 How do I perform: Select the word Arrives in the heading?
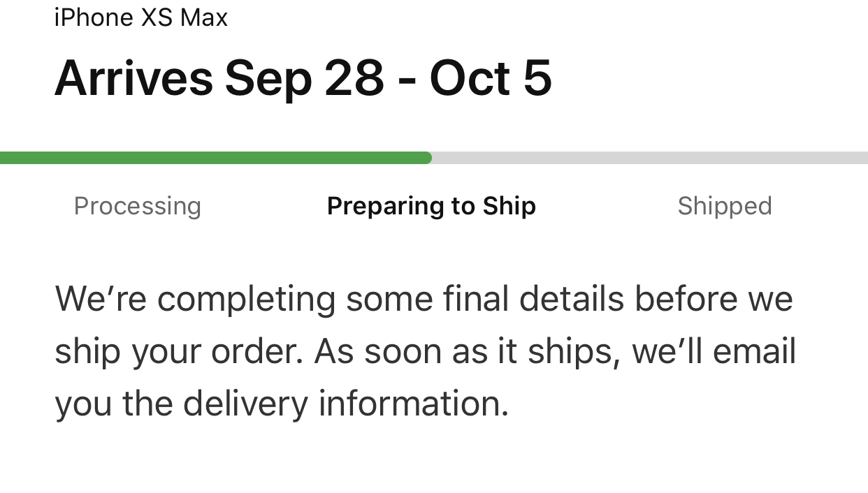pos(133,78)
